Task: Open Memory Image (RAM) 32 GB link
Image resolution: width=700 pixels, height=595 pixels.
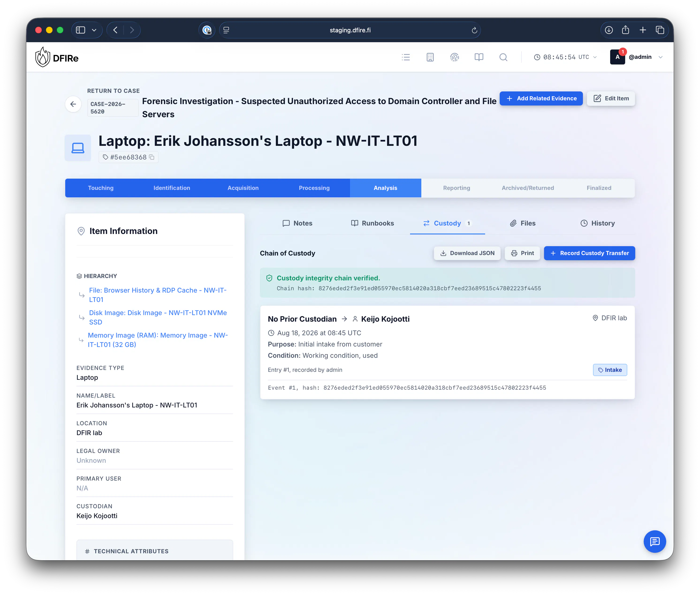Action: pos(158,340)
